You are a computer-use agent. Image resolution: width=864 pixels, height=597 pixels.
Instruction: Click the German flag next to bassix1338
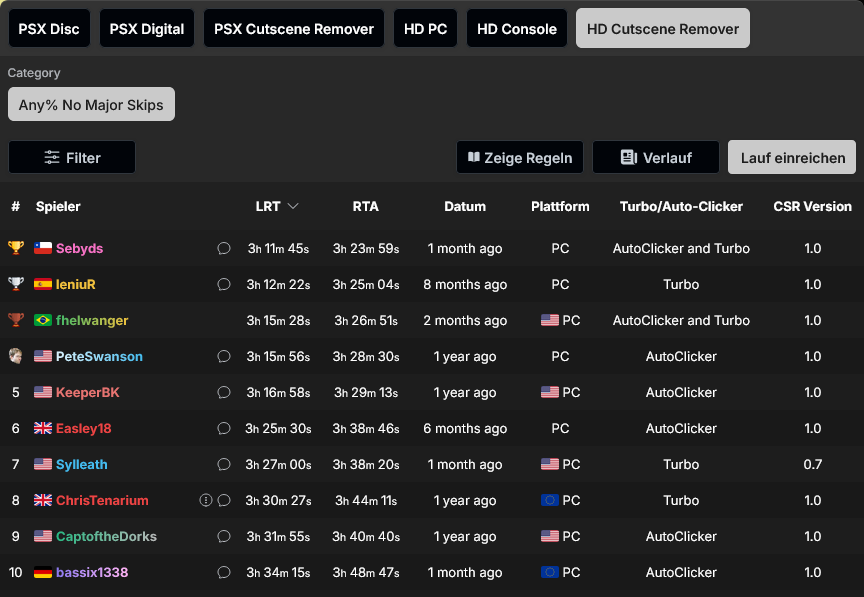pos(43,572)
